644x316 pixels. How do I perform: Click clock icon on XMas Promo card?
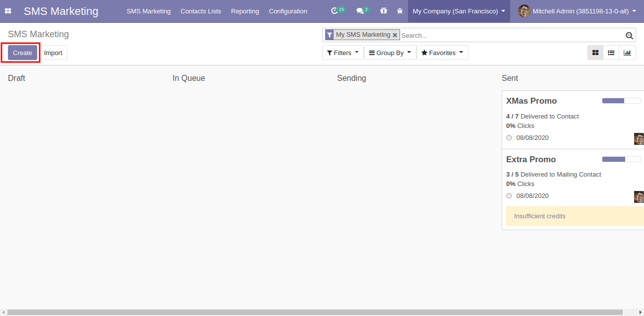(x=509, y=138)
